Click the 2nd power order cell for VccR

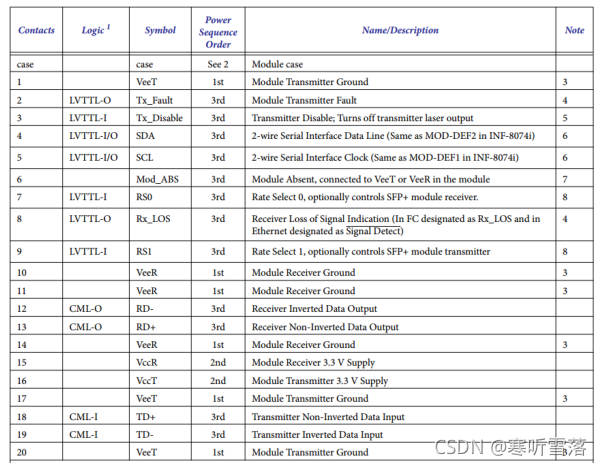click(x=218, y=363)
